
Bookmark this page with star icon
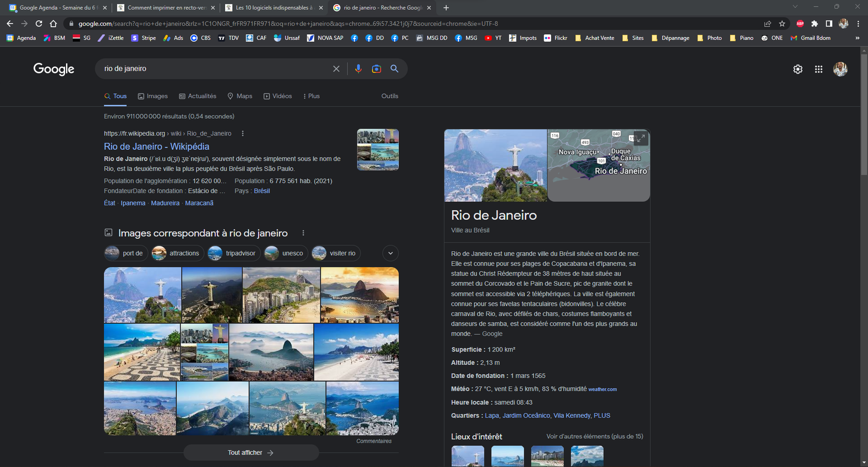[x=782, y=24]
